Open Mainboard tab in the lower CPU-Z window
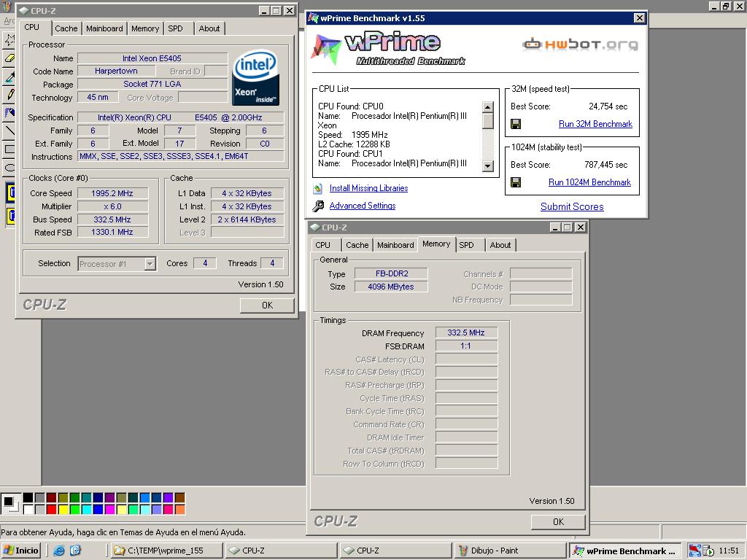747x560 pixels. tap(395, 245)
